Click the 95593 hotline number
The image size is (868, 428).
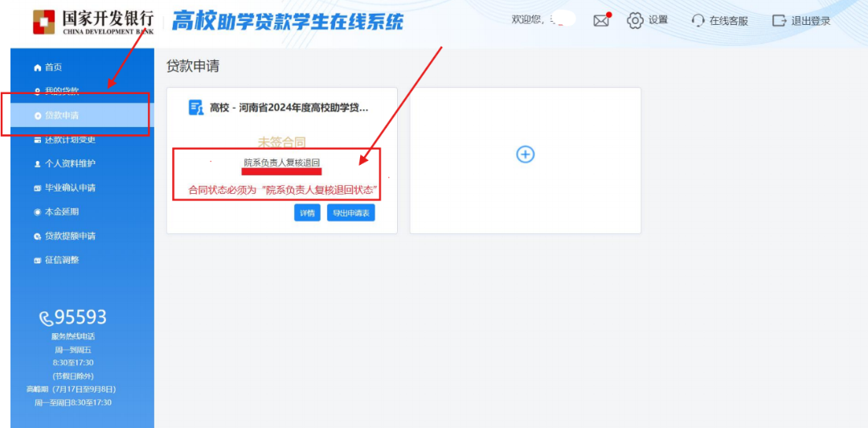[x=80, y=318]
